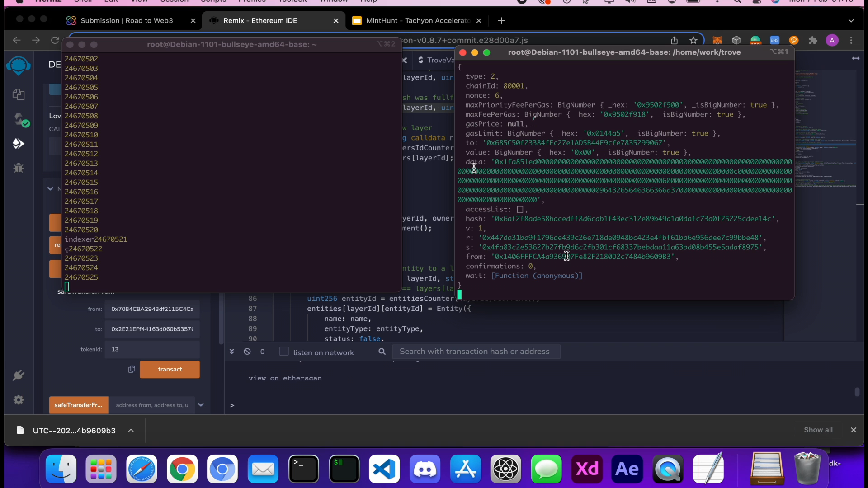The height and width of the screenshot is (488, 868).
Task: Click the browser back arrow
Action: coord(17,40)
